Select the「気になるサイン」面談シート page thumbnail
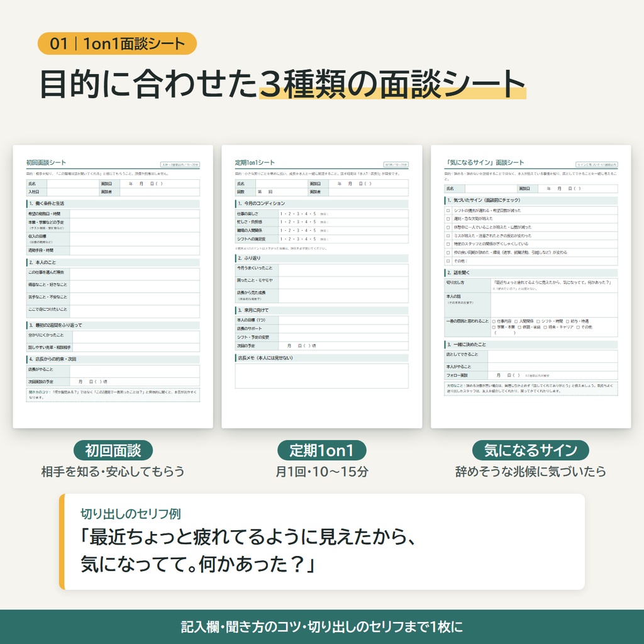The height and width of the screenshot is (644, 644). (x=531, y=286)
